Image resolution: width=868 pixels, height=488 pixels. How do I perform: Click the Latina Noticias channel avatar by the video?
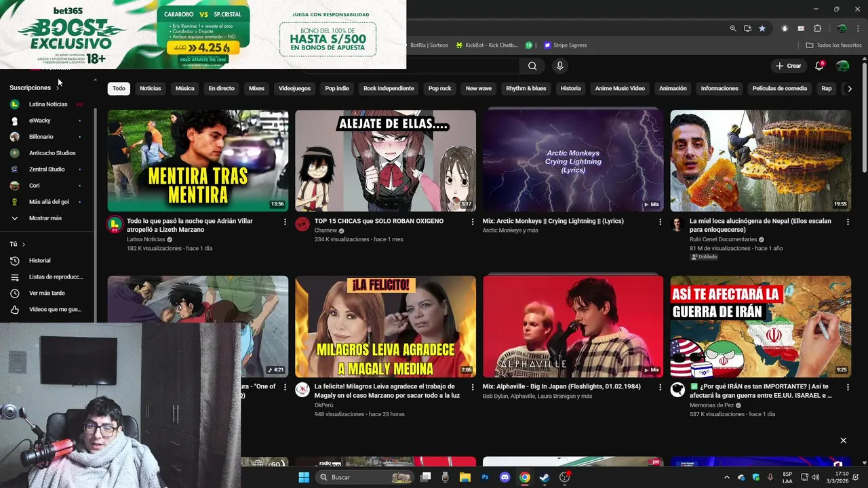click(115, 224)
